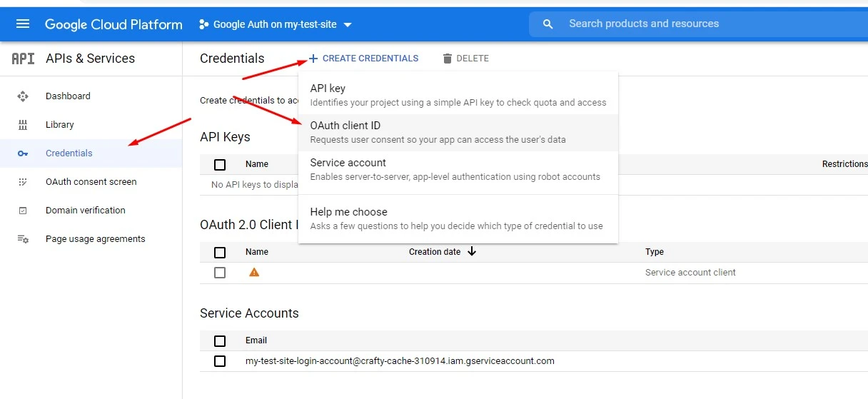Click the Library icon in sidebar
Screen dimensions: 868x399
coord(23,125)
